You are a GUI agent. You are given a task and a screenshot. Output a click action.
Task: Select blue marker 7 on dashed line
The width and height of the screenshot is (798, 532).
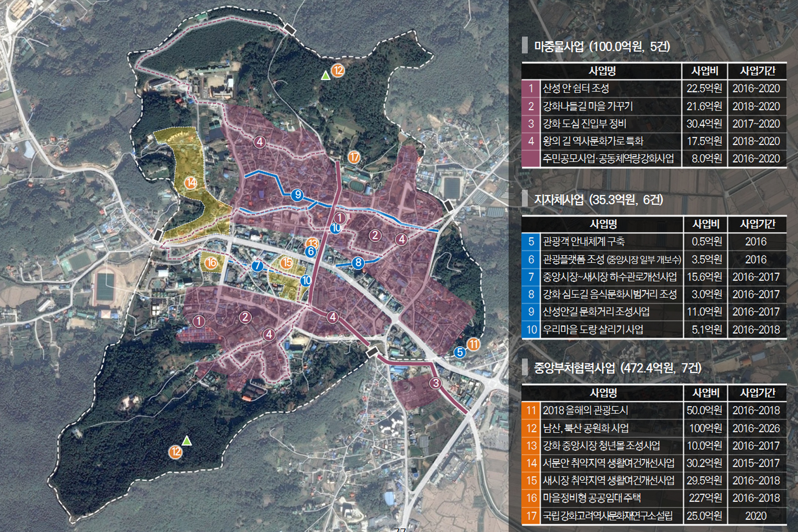point(258,266)
